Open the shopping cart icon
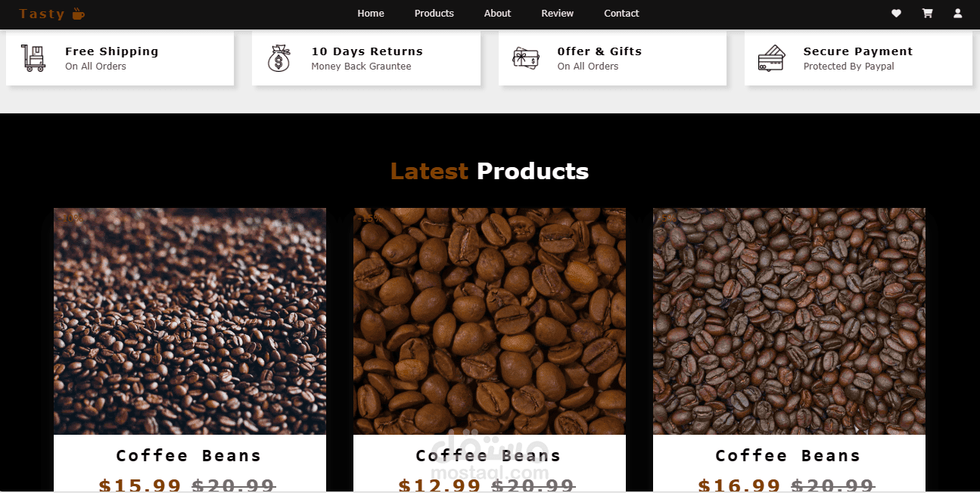Image resolution: width=980 pixels, height=493 pixels. pos(927,14)
